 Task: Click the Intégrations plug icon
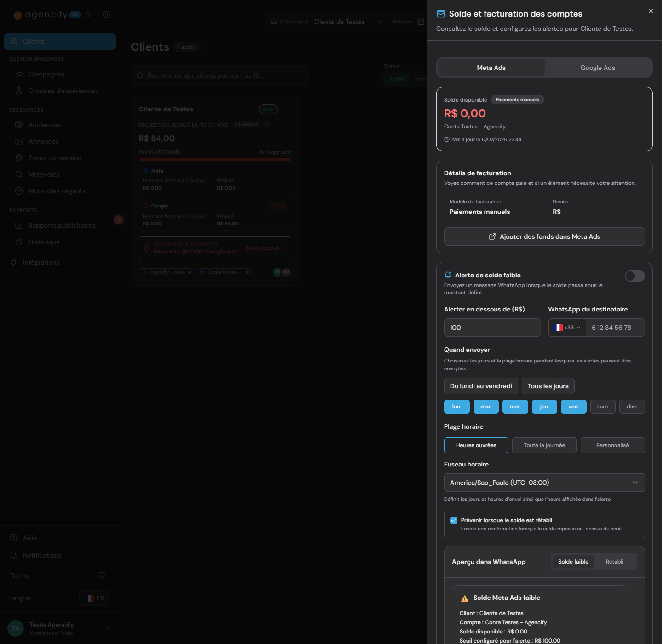coord(13,262)
